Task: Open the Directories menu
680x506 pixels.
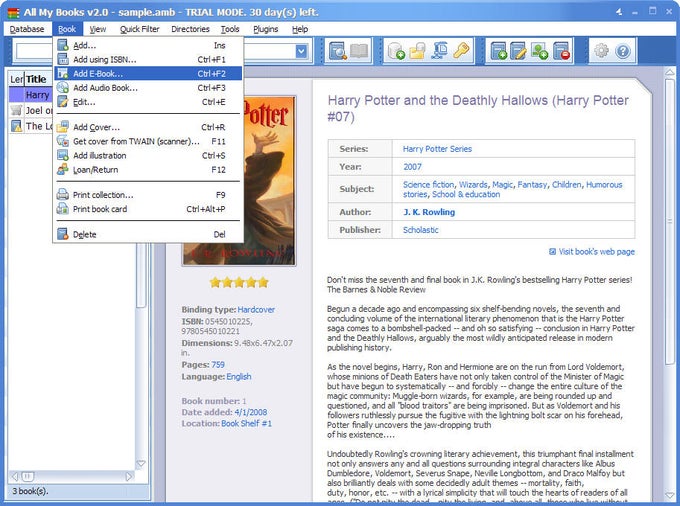Action: click(x=190, y=29)
